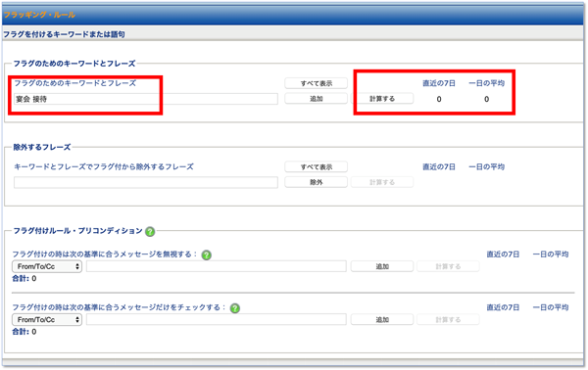Click 直近の7日 header in exclusion section
Viewport: 588px width, 370px height.
click(x=439, y=166)
